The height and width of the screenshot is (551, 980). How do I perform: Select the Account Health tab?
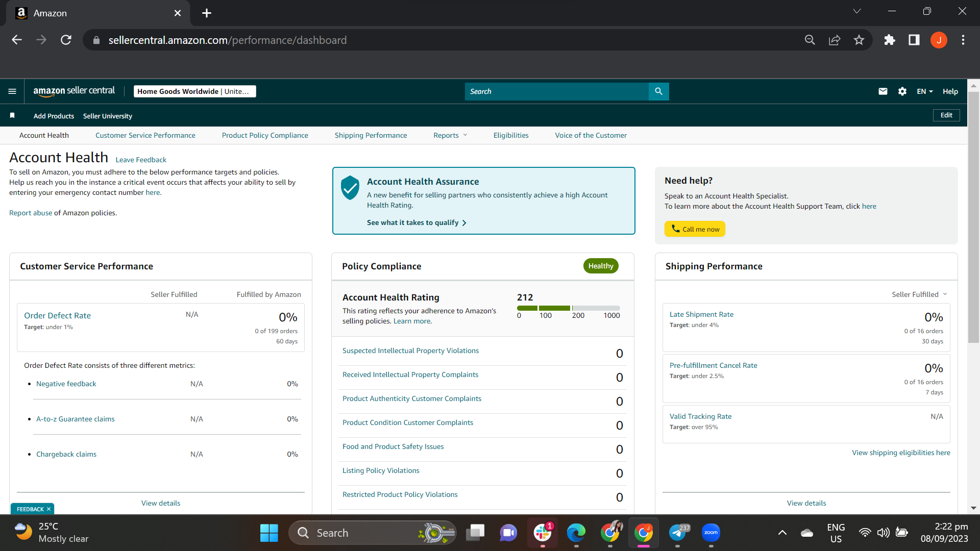pos(44,135)
